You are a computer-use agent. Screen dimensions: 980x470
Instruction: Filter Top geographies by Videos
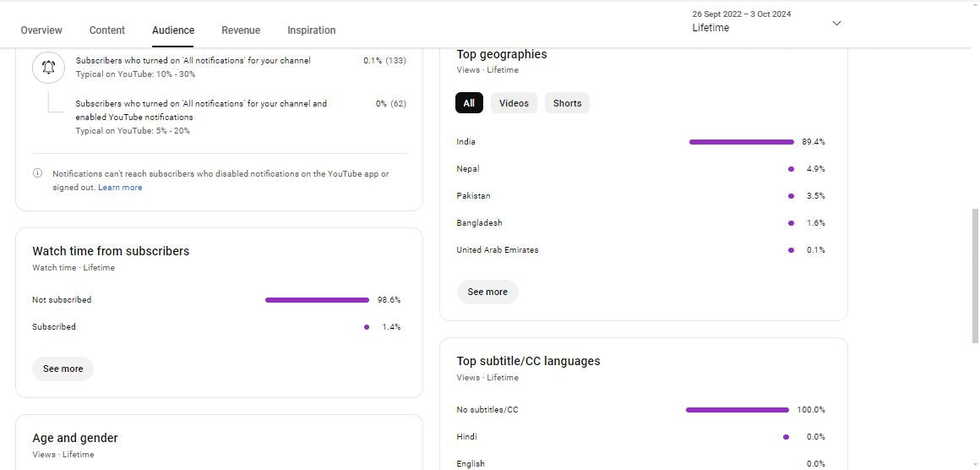514,103
